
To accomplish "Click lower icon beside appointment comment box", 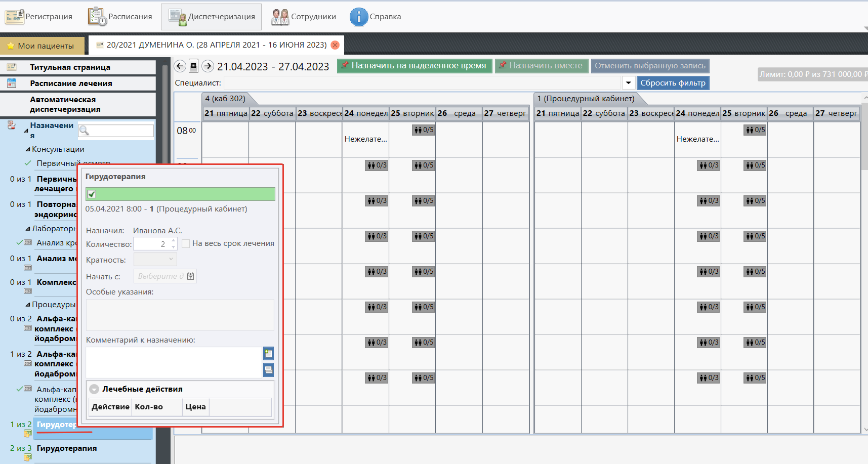I will click(x=268, y=370).
